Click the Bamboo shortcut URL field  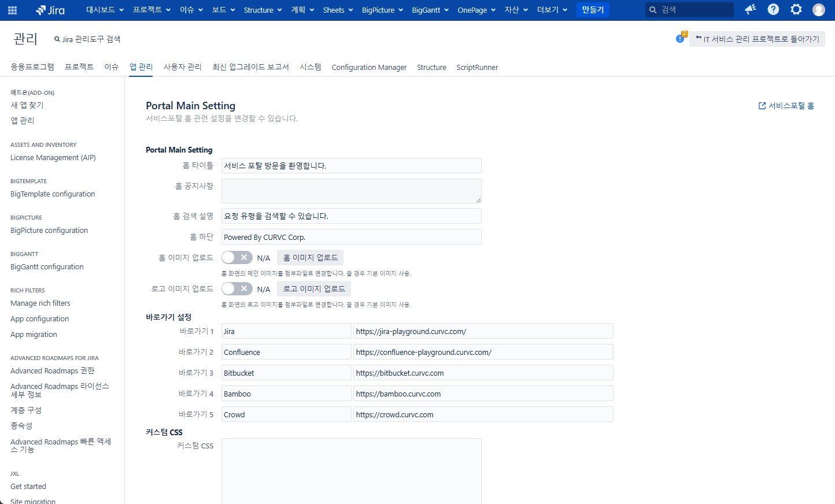tap(483, 394)
